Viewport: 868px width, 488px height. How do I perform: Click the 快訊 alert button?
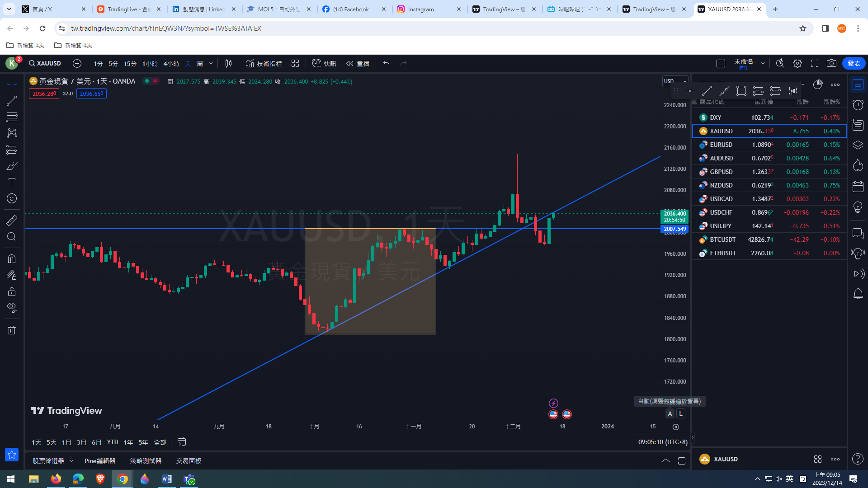coord(324,64)
